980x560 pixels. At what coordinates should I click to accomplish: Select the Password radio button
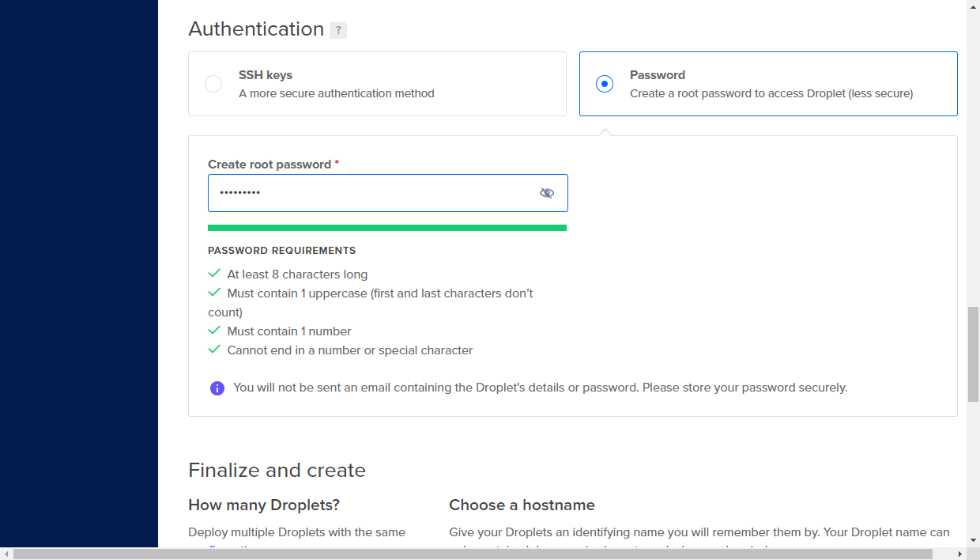point(605,83)
